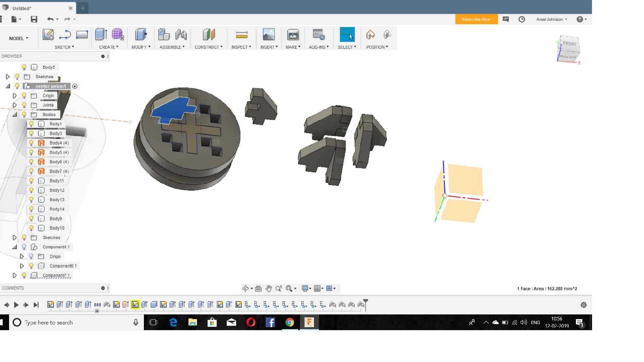
Task: Open the MODIFY menu
Action: pyautogui.click(x=141, y=47)
